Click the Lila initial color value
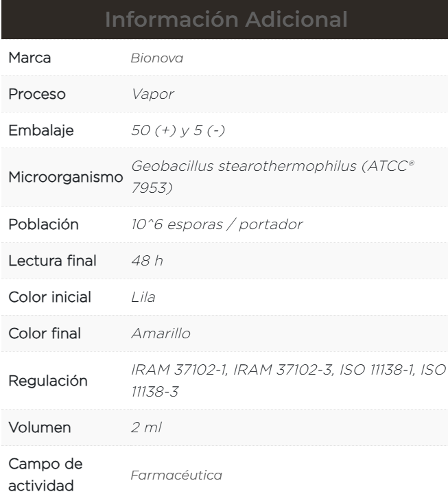448x494 pixels. (142, 298)
